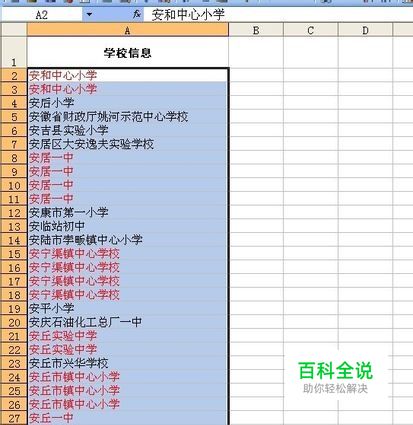Click the cell 安丘一中 in row 27
Screen dimensions: 413x425
click(128, 418)
